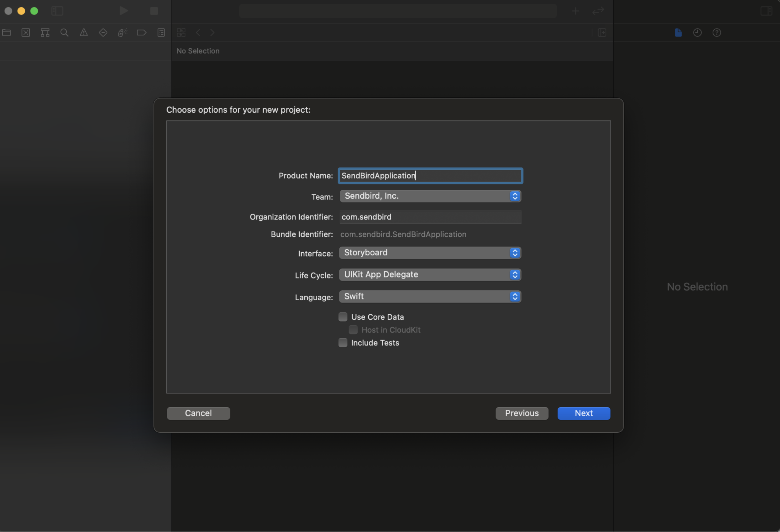The width and height of the screenshot is (780, 532).
Task: Click the Run play button
Action: click(x=123, y=11)
